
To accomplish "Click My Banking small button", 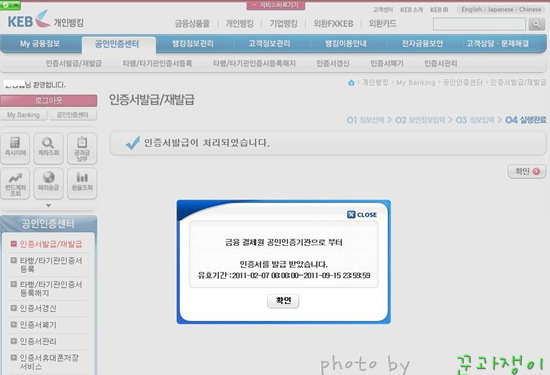I will (24, 115).
